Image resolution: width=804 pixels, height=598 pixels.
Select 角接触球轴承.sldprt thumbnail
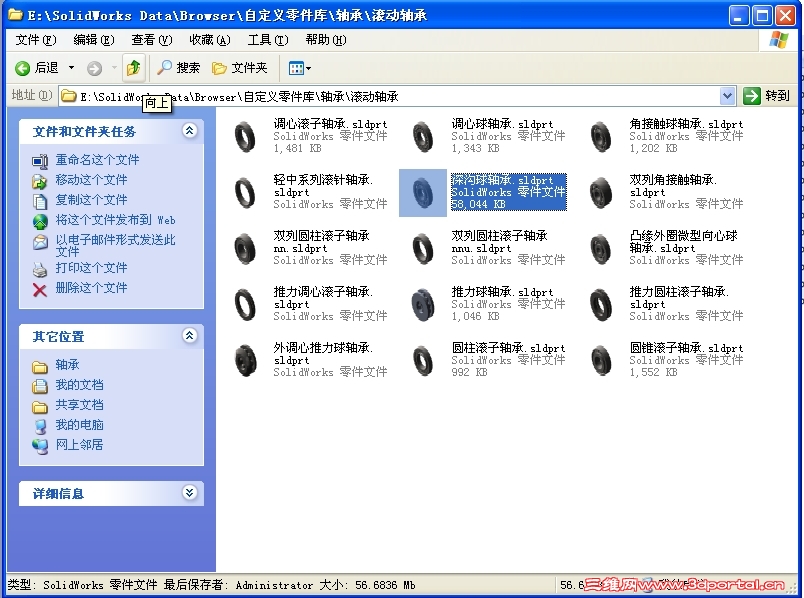click(601, 137)
